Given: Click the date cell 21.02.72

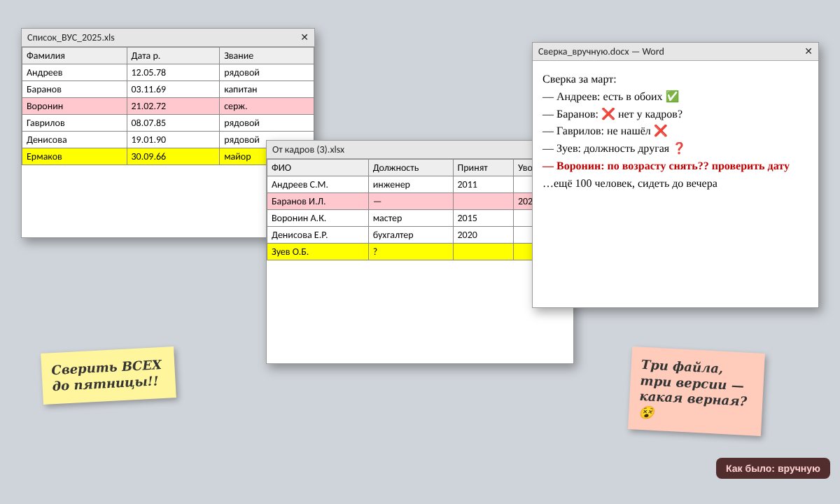Looking at the screenshot, I should pos(174,106).
